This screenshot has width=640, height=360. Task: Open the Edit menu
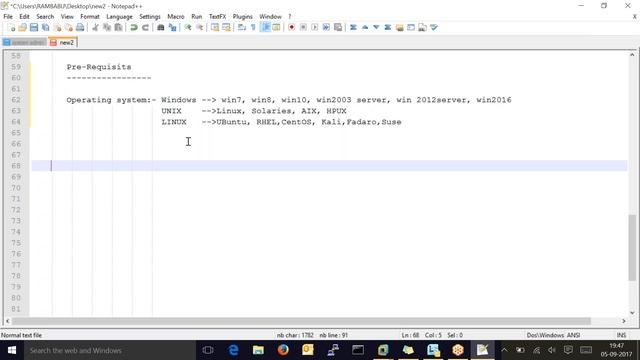pyautogui.click(x=24, y=17)
